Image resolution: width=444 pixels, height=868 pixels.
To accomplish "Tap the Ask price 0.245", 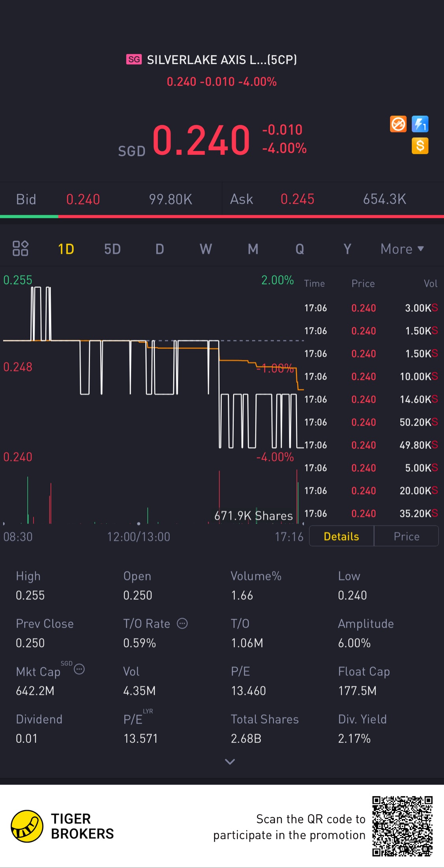I will point(297,199).
